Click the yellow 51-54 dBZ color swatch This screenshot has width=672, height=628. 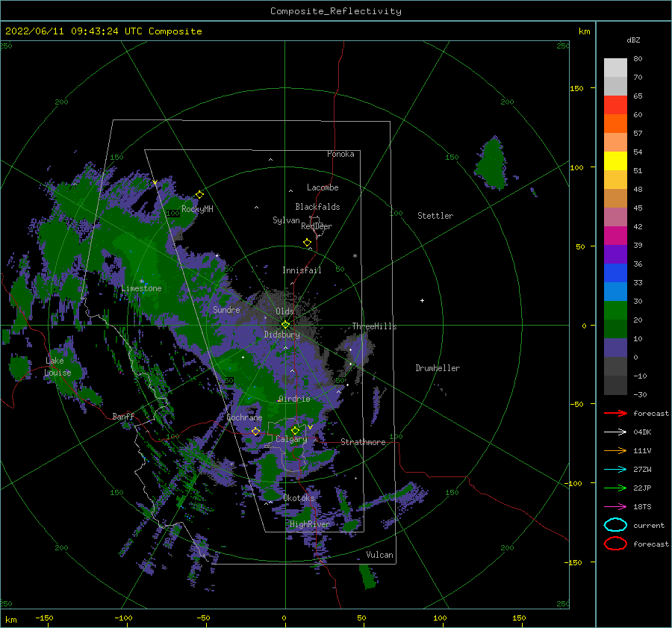[615, 161]
